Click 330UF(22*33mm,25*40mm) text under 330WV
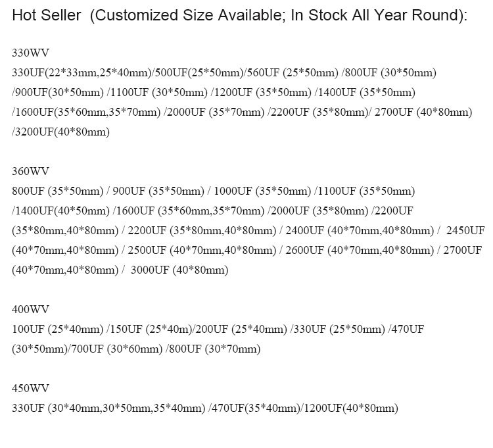The image size is (493, 448). click(82, 73)
